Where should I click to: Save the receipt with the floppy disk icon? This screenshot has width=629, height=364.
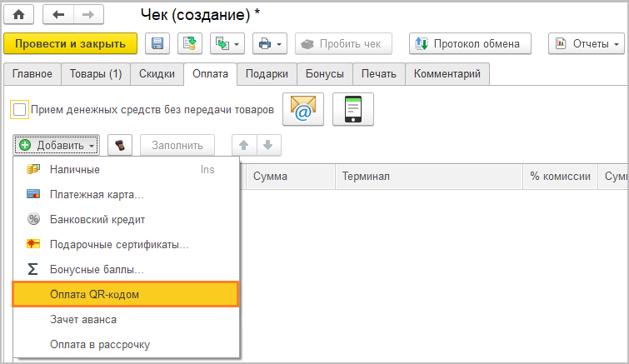[x=157, y=43]
